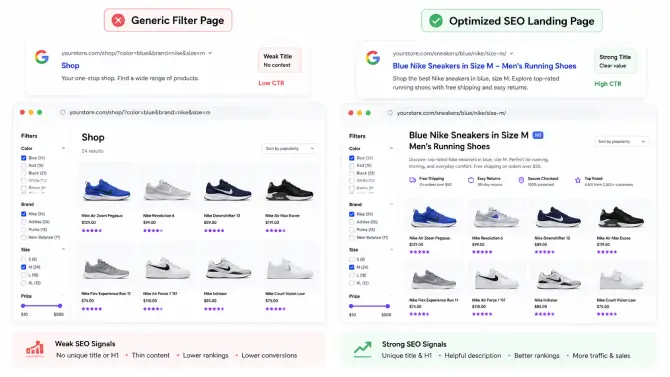Open Nike Flex Experience Run image on landing page
Screen dimensions: 670x377
pos(433,279)
